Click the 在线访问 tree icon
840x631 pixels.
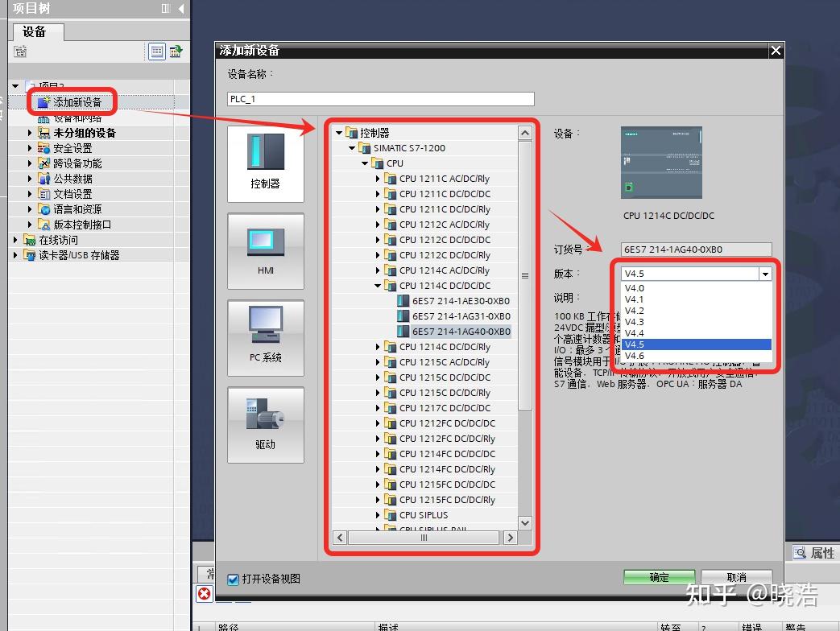coord(30,241)
